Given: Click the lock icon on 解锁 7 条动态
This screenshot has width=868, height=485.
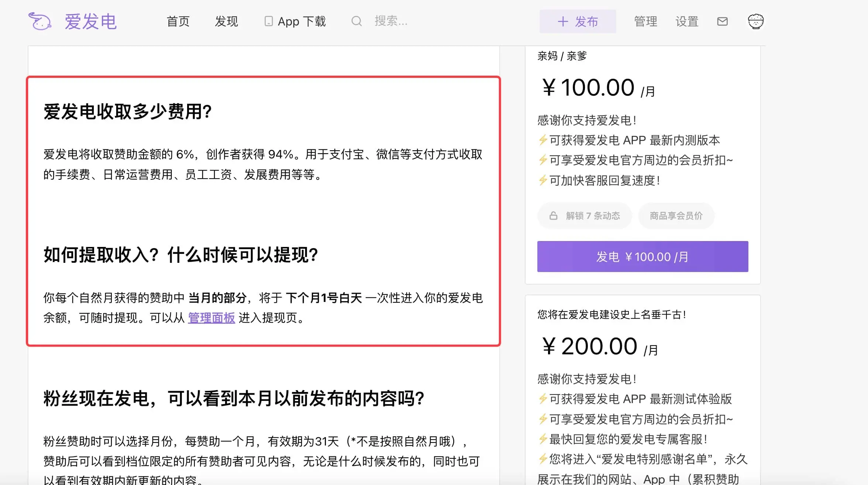Looking at the screenshot, I should (x=553, y=216).
